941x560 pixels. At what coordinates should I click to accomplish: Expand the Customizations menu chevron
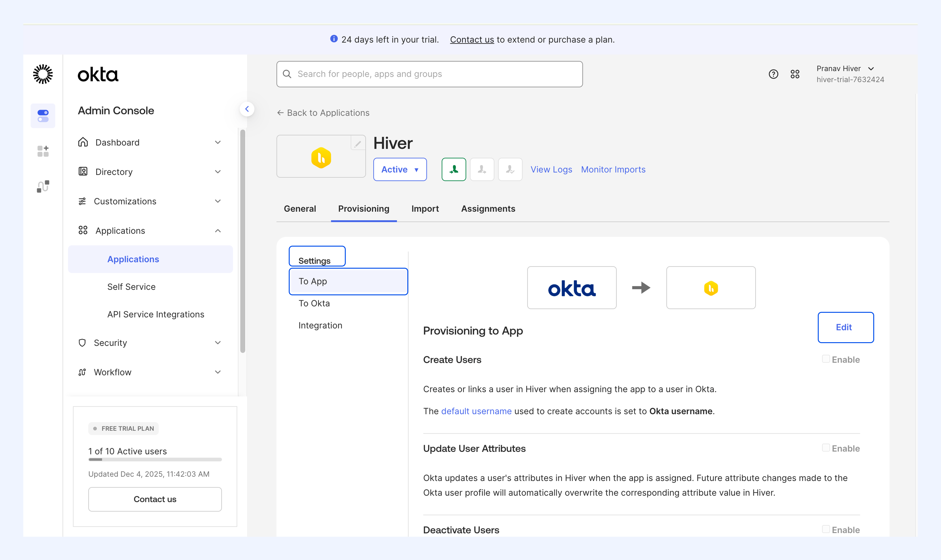click(218, 201)
